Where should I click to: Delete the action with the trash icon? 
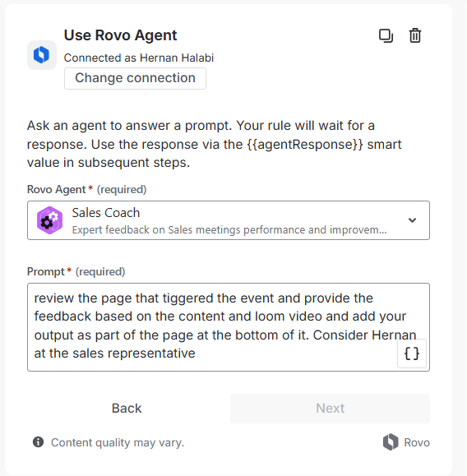pyautogui.click(x=414, y=36)
